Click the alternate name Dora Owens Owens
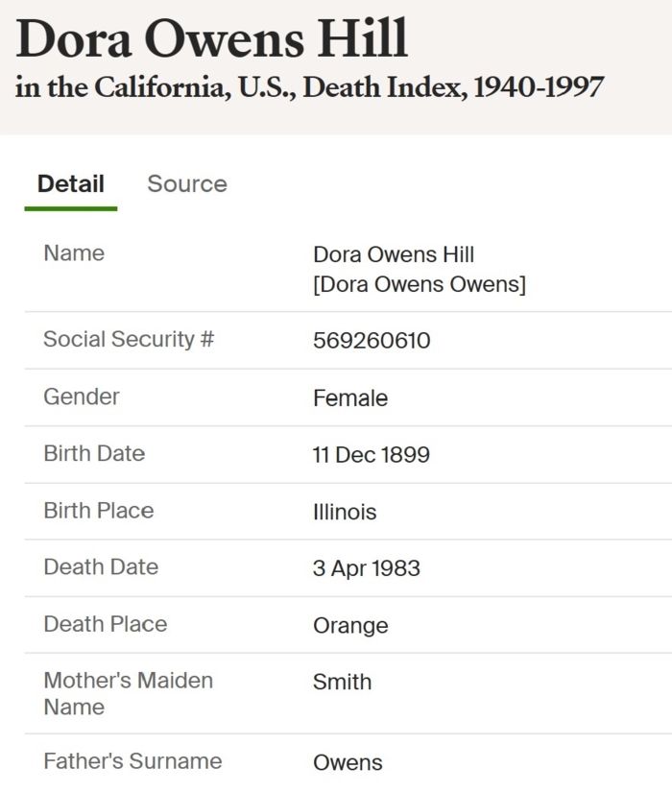This screenshot has width=672, height=793. tap(419, 286)
